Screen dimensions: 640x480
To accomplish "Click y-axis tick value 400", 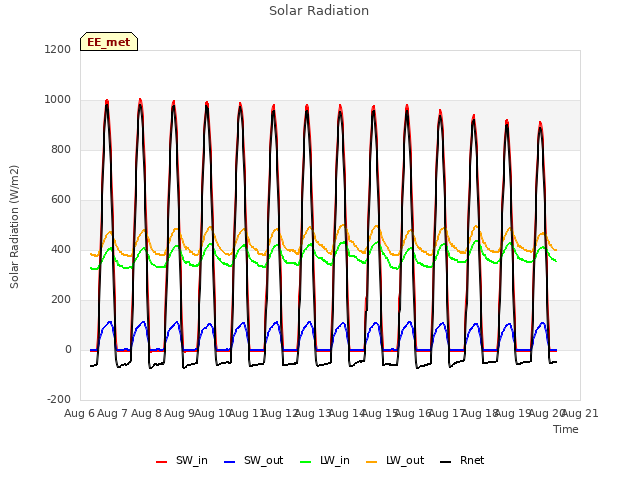I will click(x=61, y=249).
